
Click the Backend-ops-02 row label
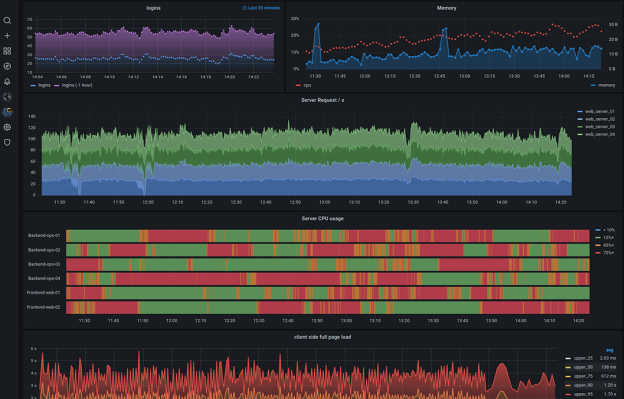(x=44, y=250)
